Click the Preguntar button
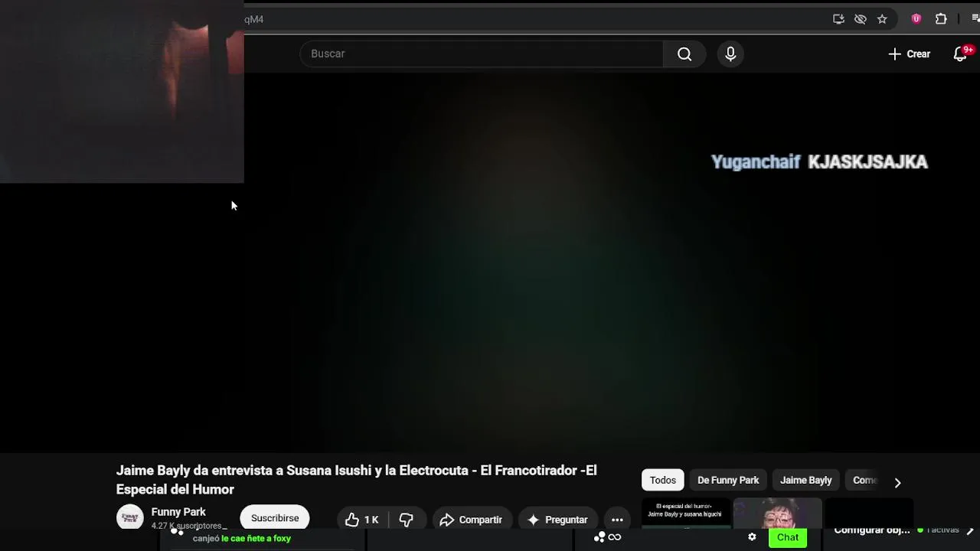 coord(557,520)
